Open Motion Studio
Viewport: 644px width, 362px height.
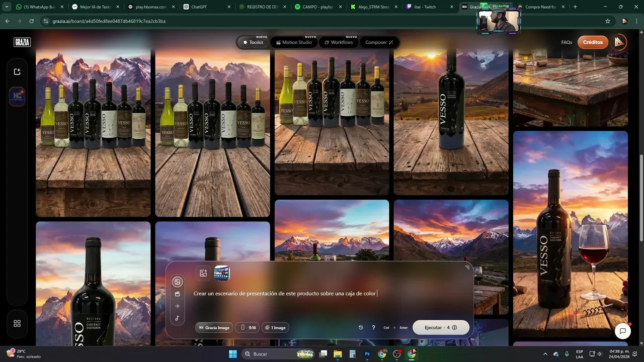(294, 42)
